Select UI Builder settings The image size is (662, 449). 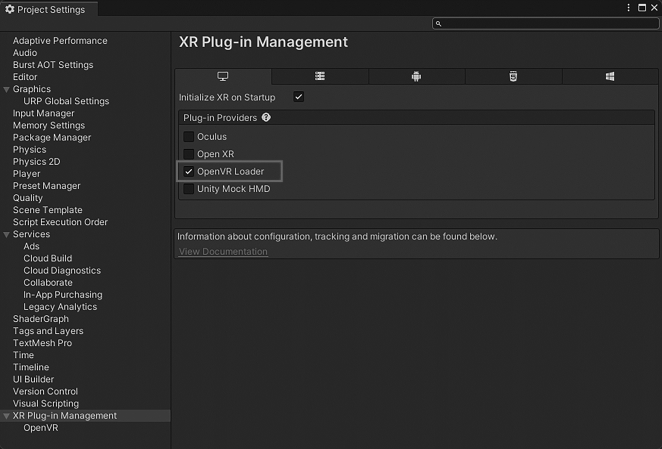pos(33,379)
